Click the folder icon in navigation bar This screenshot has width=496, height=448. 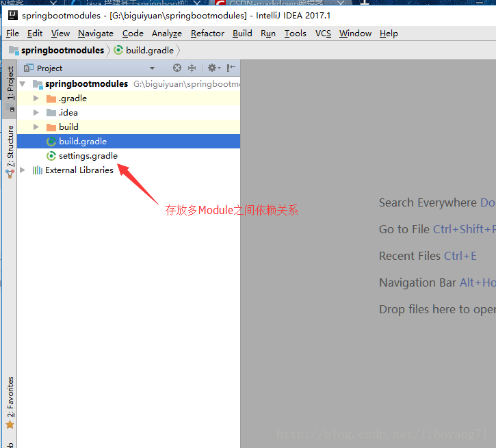pyautogui.click(x=14, y=50)
